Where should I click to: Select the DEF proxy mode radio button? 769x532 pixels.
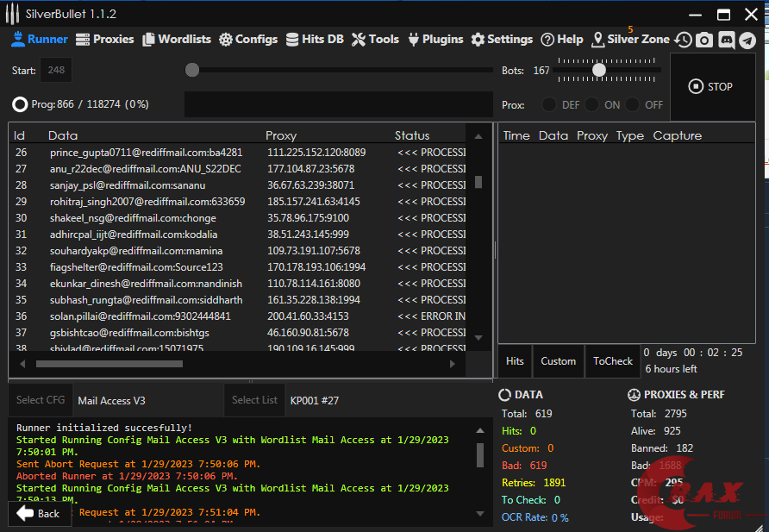pos(549,105)
